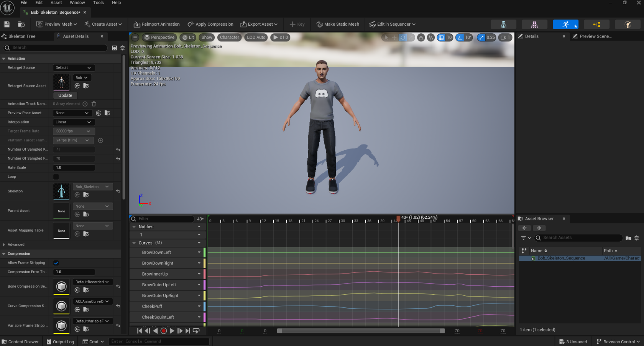The width and height of the screenshot is (644, 346).
Task: Collapse the Curves track group
Action: [x=134, y=243]
